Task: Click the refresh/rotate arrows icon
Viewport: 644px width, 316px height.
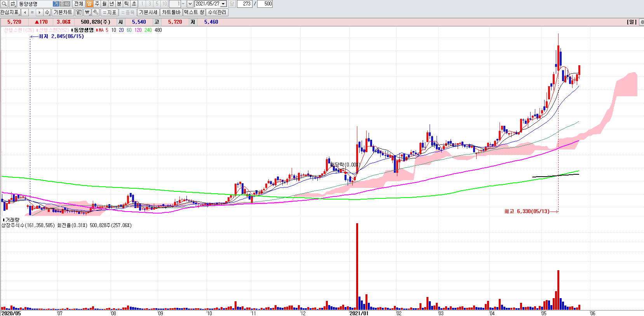Action: tap(13, 4)
